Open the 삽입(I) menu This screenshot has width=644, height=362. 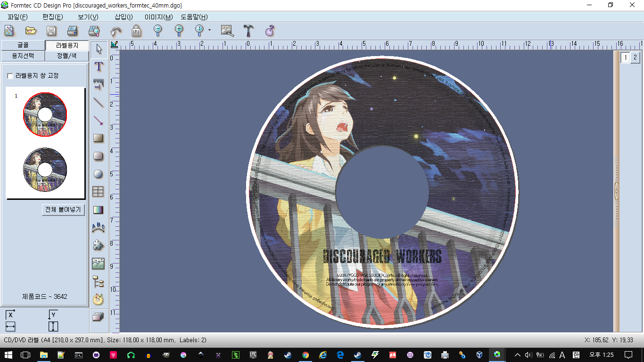point(124,17)
